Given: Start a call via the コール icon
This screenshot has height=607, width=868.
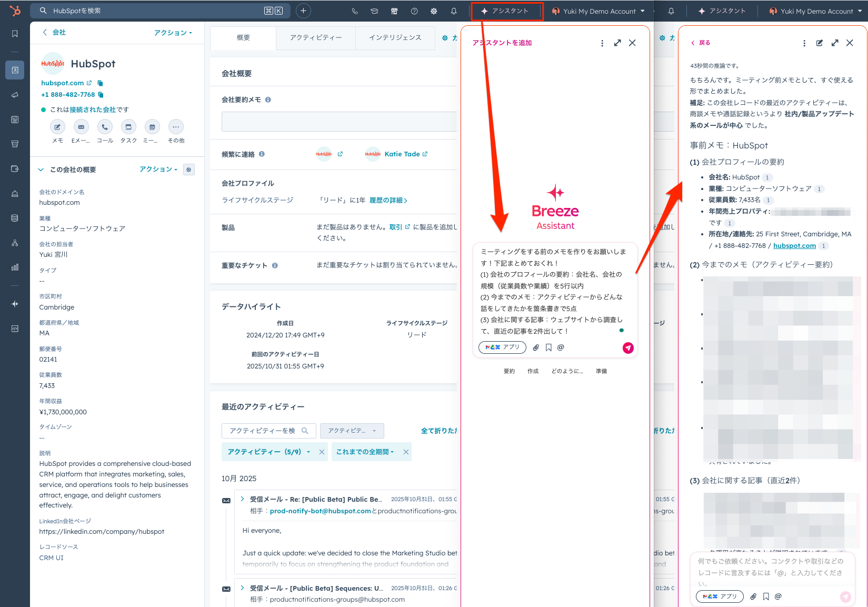Looking at the screenshot, I should pyautogui.click(x=105, y=127).
